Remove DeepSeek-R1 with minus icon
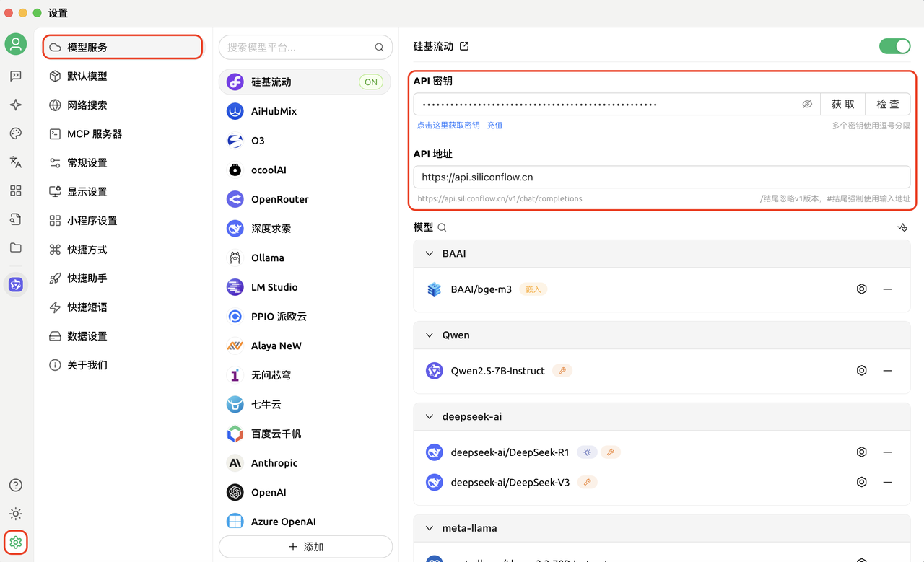This screenshot has height=562, width=924. [x=887, y=452]
